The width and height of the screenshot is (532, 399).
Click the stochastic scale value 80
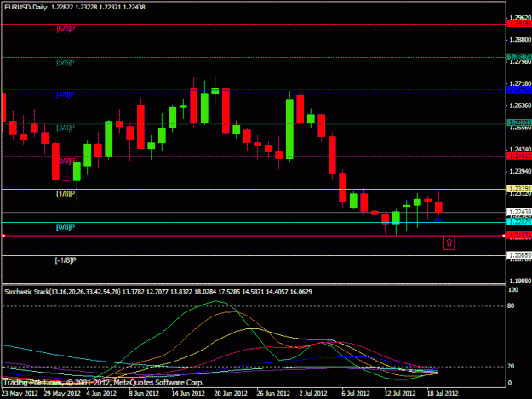(511, 305)
